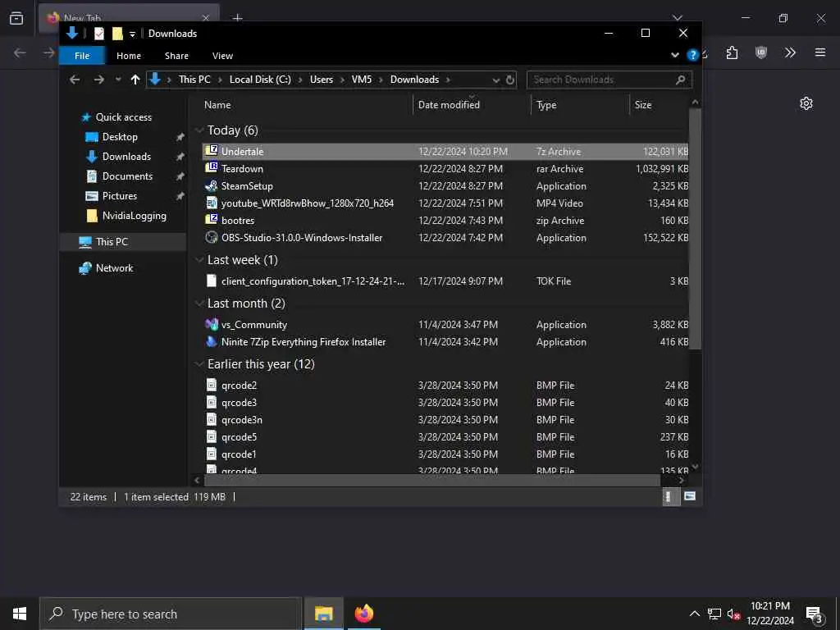Select This PC in navigation pane
Image resolution: width=840 pixels, height=630 pixels.
click(x=112, y=242)
